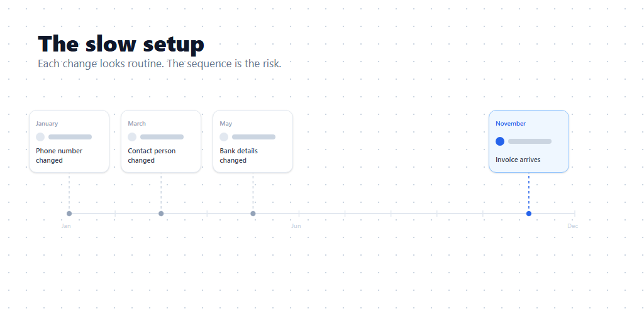Click the avatar circle in May card
644x321 pixels.
click(x=224, y=137)
